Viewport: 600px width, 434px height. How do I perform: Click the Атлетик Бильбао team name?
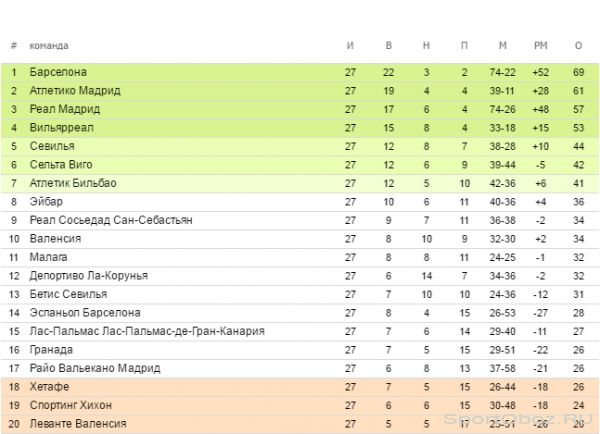click(73, 183)
